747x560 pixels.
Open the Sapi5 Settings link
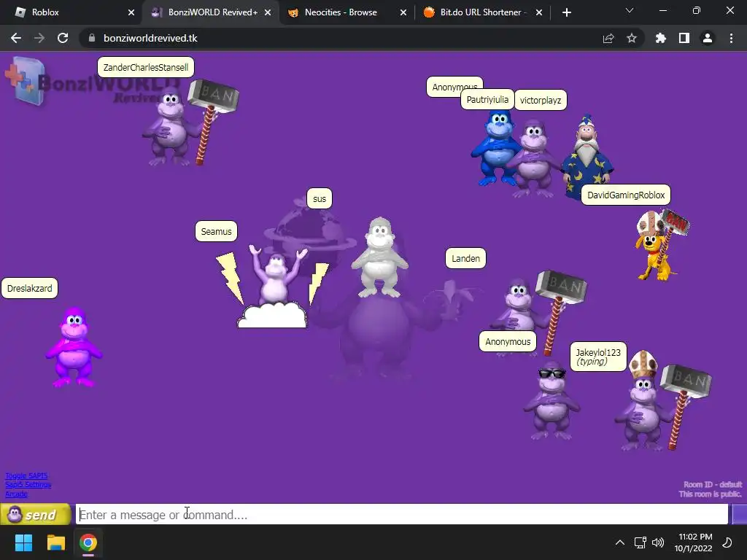(x=28, y=485)
